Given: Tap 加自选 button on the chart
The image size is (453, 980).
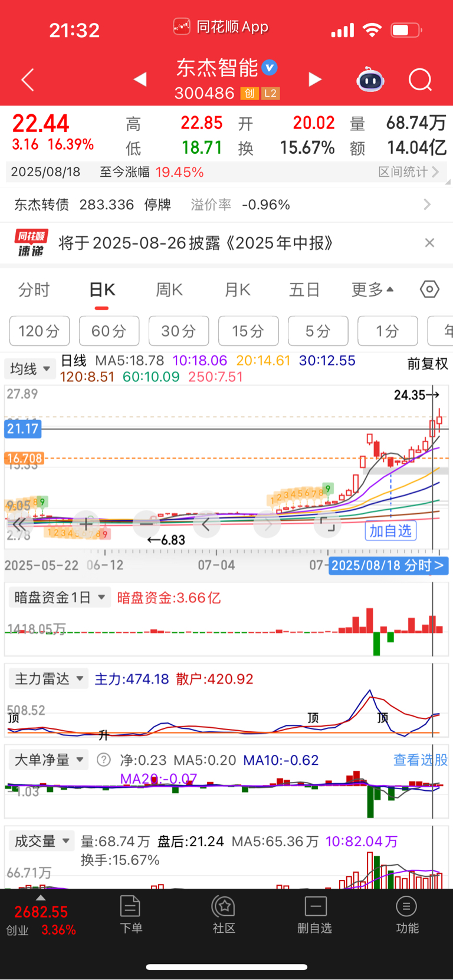Looking at the screenshot, I should click(390, 531).
